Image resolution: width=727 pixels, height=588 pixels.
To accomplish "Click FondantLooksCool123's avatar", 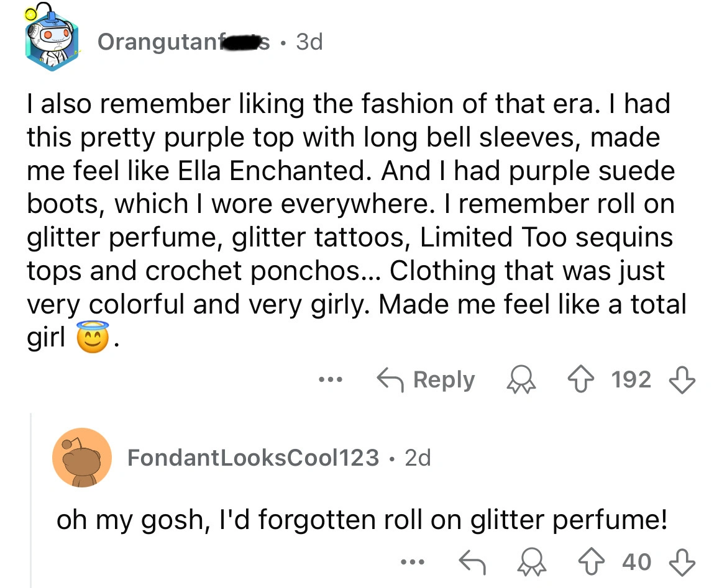I will point(82,458).
